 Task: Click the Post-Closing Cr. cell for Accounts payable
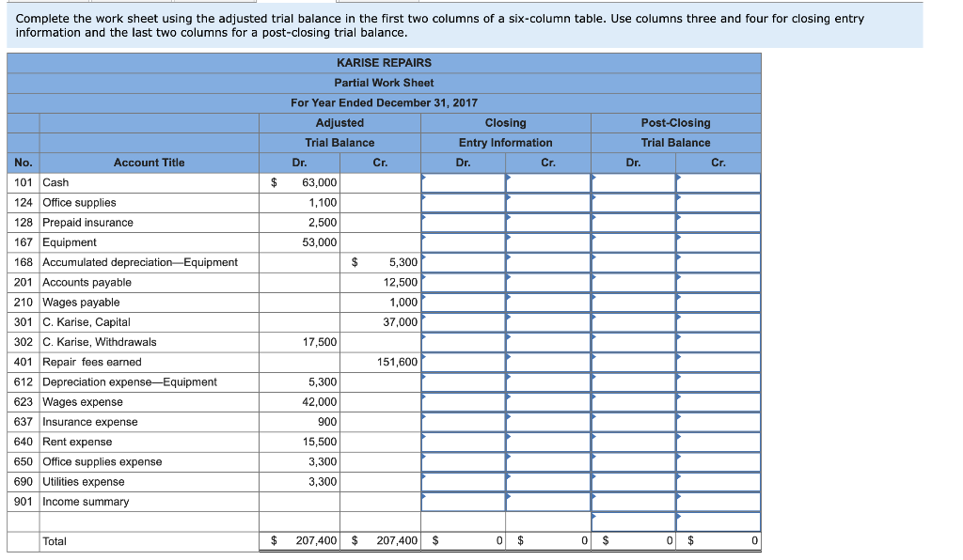pyautogui.click(x=718, y=281)
